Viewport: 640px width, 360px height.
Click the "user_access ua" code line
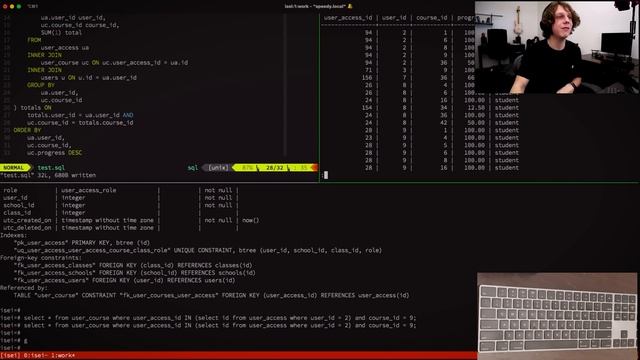click(x=65, y=47)
